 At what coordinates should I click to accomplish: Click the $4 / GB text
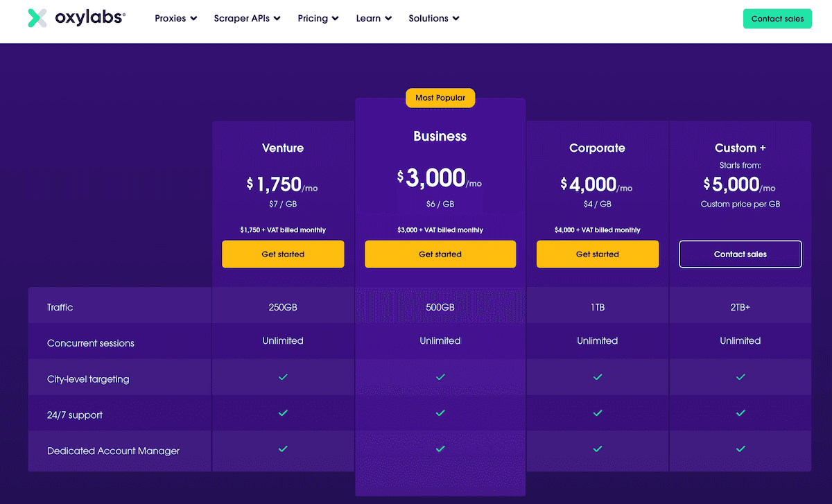[598, 204]
